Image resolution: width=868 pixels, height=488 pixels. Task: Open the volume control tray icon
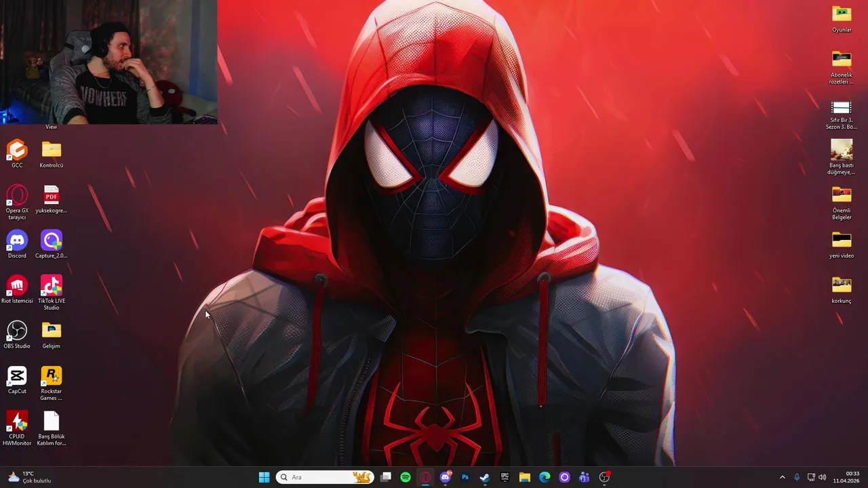[823, 477]
